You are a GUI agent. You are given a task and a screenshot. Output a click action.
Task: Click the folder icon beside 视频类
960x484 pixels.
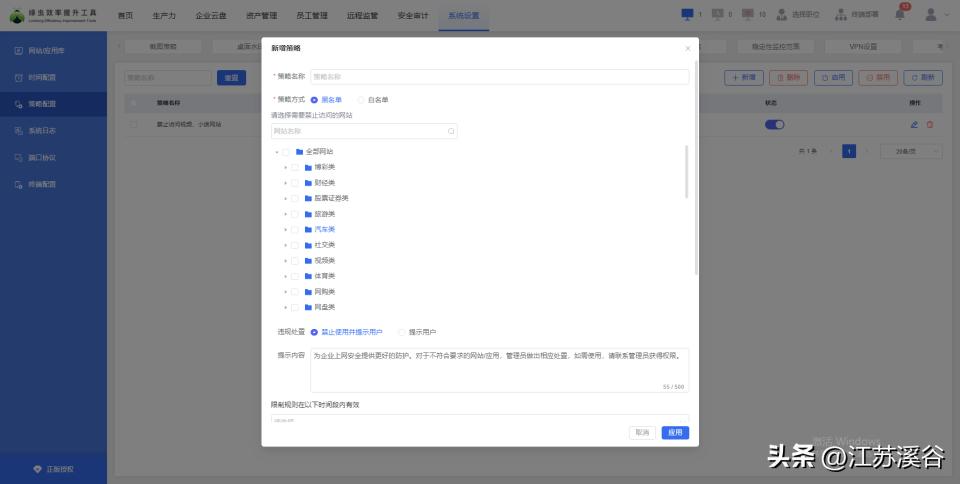(309, 261)
